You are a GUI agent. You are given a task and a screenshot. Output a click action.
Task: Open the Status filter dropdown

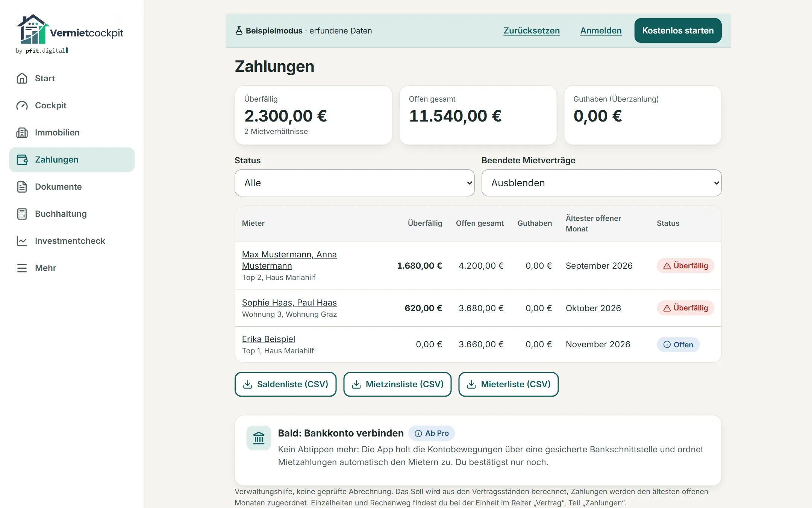coord(354,183)
